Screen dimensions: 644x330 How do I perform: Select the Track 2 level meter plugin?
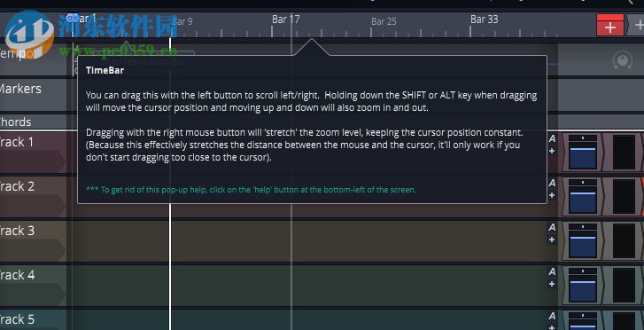tap(624, 196)
